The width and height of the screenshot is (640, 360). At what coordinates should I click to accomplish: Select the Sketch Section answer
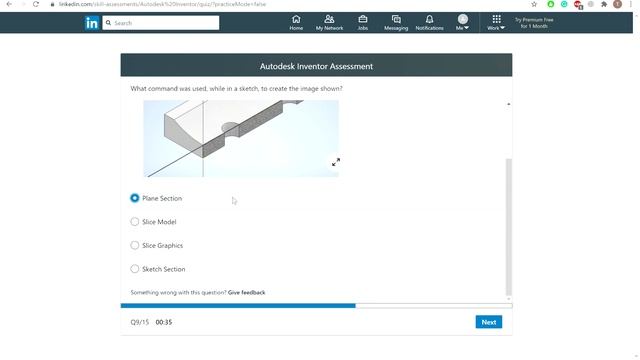(135, 269)
